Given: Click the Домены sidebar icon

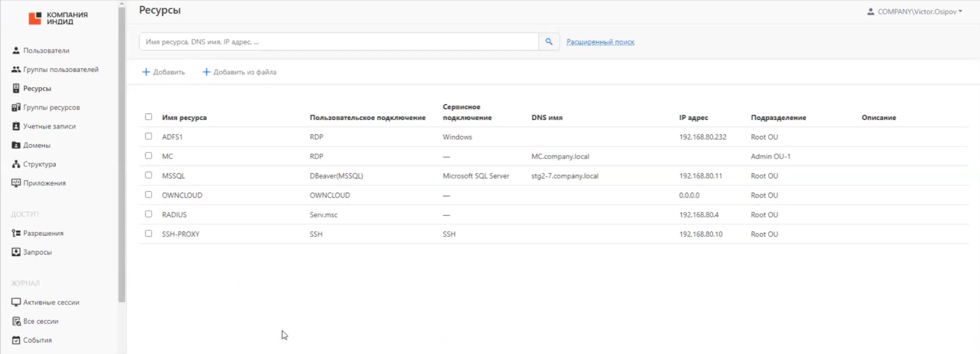Looking at the screenshot, I should 16,145.
